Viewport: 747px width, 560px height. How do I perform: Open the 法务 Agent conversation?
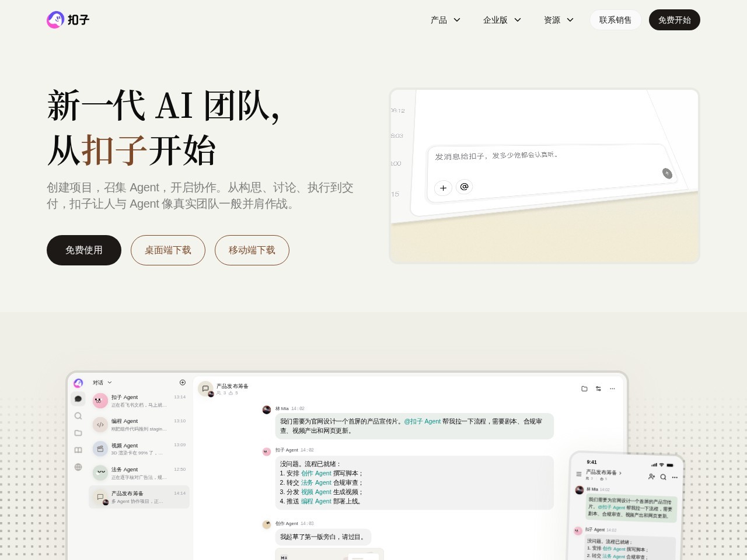pyautogui.click(x=139, y=473)
